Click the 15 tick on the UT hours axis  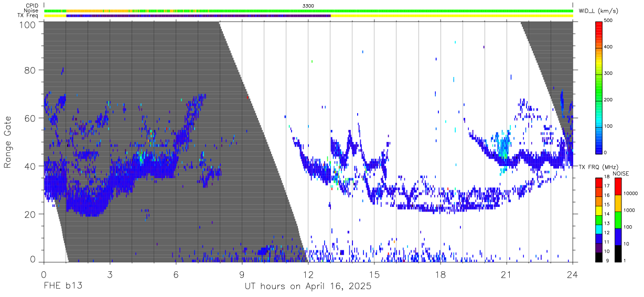tap(374, 274)
